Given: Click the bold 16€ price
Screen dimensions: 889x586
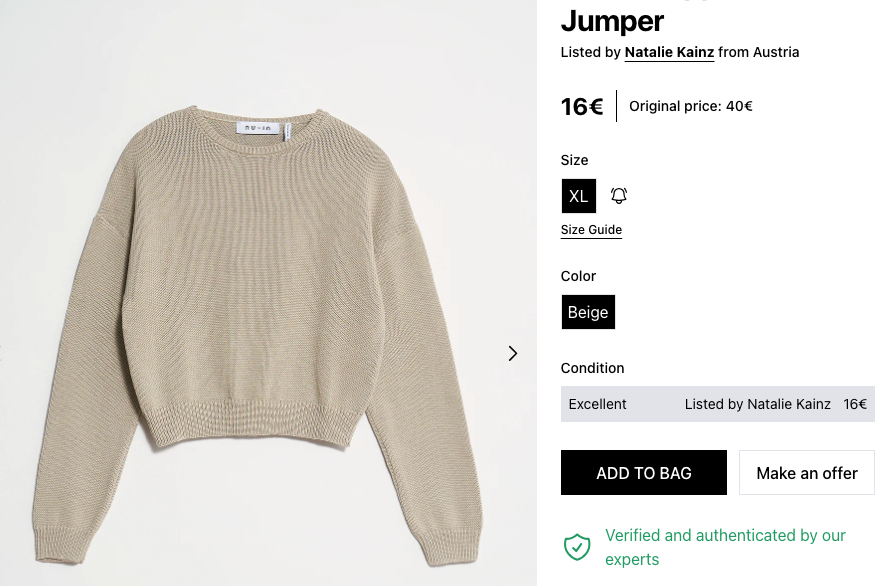Looking at the screenshot, I should (x=582, y=106).
